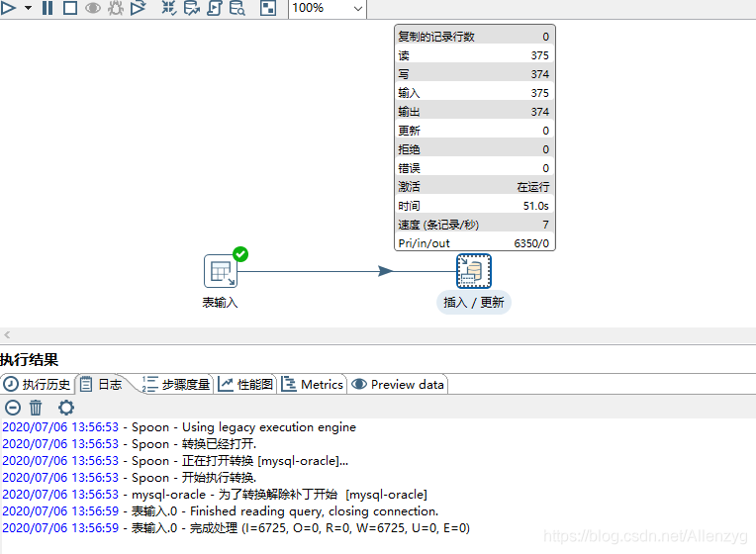Image resolution: width=756 pixels, height=554 pixels.
Task: Click the Explore database icon
Action: coord(237,8)
